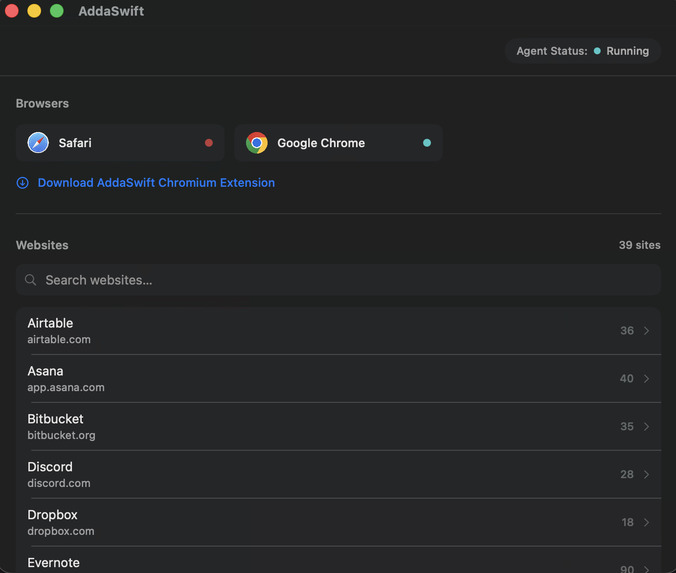Click the 36 count on Airtable row
Viewport: 676px width, 573px height.
(627, 331)
